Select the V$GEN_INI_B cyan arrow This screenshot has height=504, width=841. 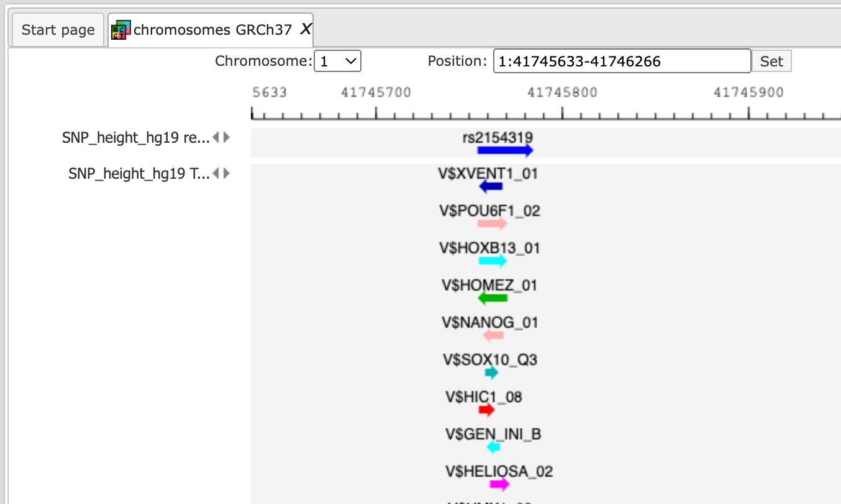coord(494,448)
